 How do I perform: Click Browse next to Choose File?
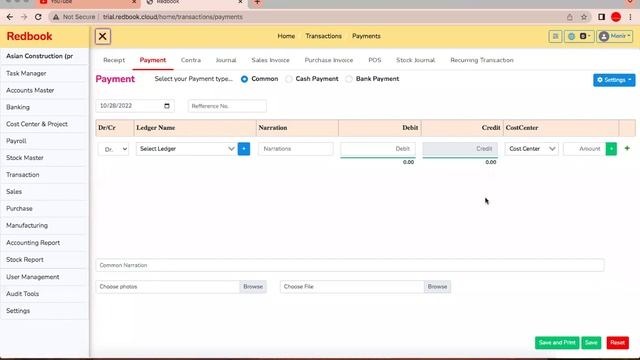(x=437, y=287)
